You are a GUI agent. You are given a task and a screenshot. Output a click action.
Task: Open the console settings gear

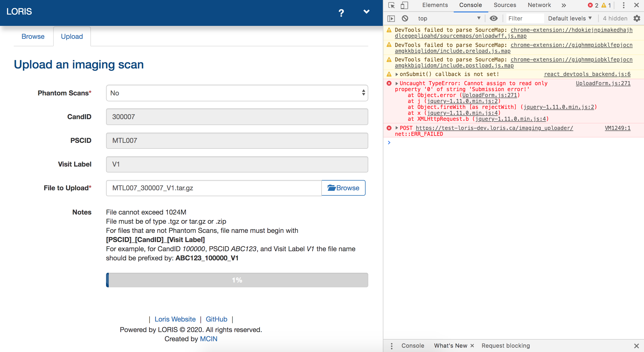click(x=637, y=18)
